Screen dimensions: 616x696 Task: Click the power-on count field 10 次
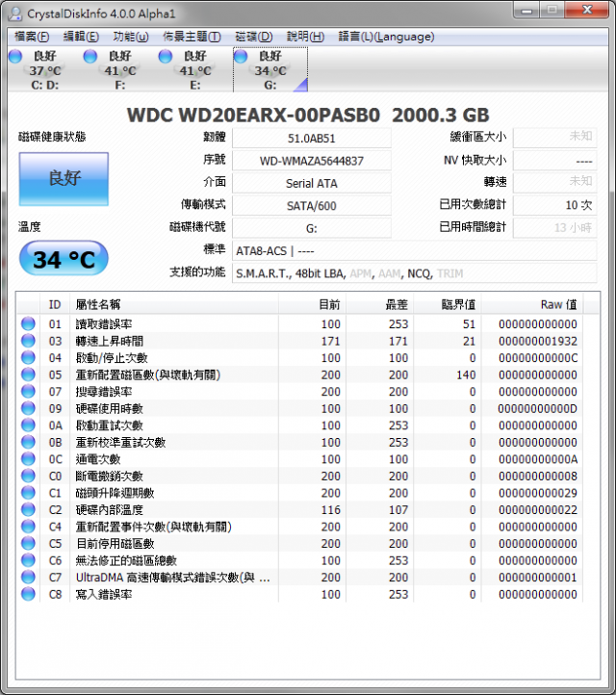[554, 205]
